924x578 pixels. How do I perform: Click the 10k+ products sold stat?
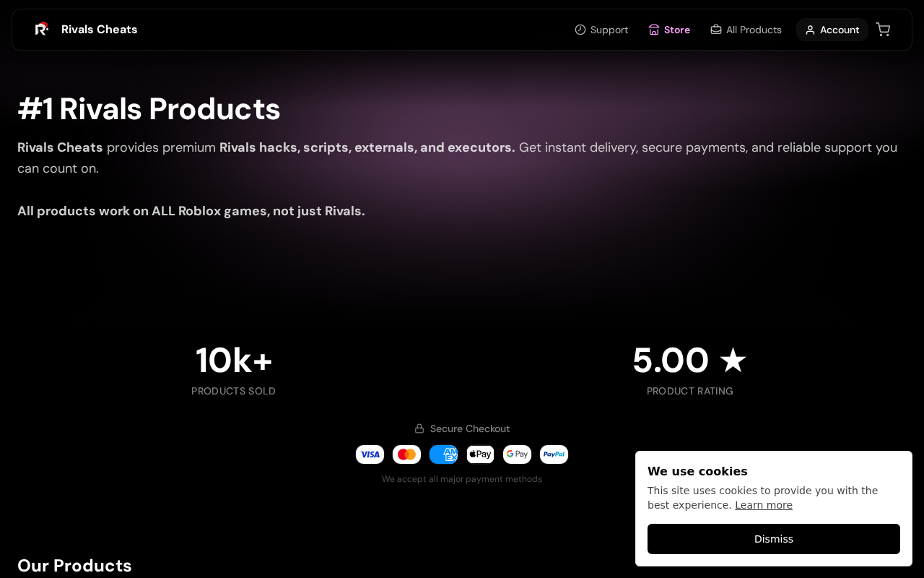click(234, 361)
